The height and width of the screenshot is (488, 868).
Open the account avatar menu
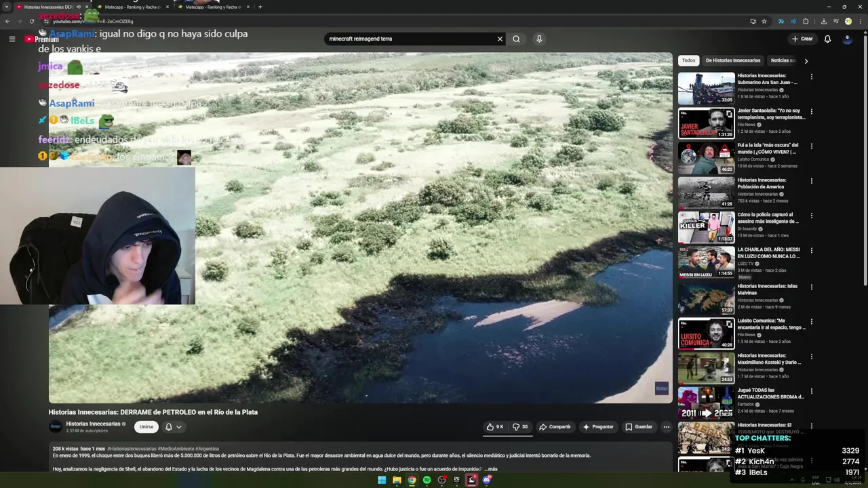[x=847, y=39]
